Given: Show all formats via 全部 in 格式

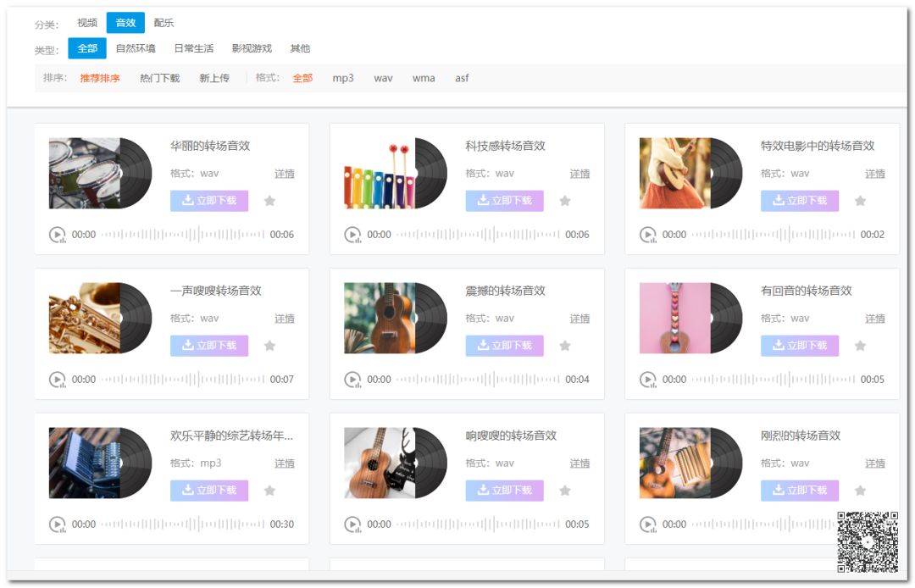Looking at the screenshot, I should [302, 78].
